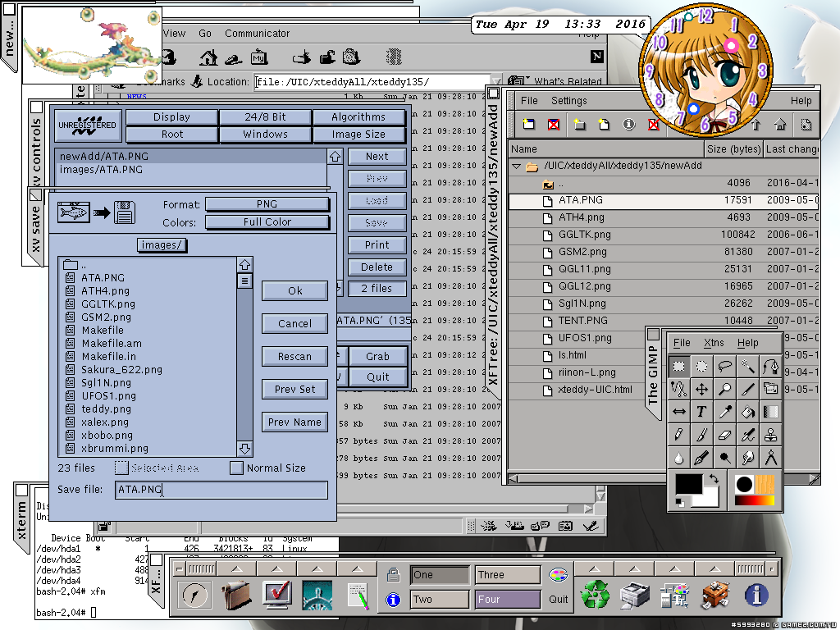Pick the Eraser tool in GIMP
Screen dimensions: 840x630
[724, 435]
